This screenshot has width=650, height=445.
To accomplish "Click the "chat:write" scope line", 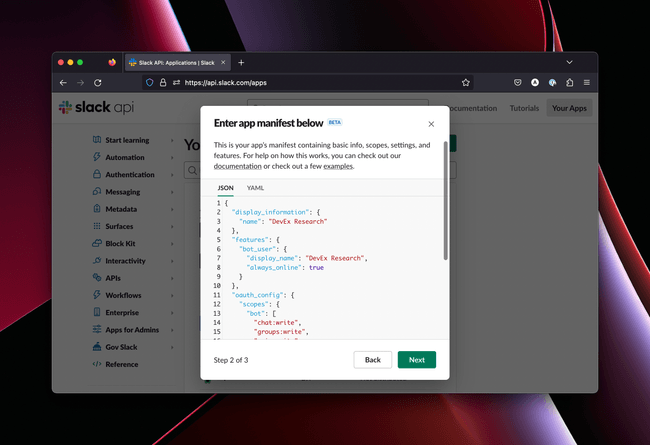I will click(277, 322).
